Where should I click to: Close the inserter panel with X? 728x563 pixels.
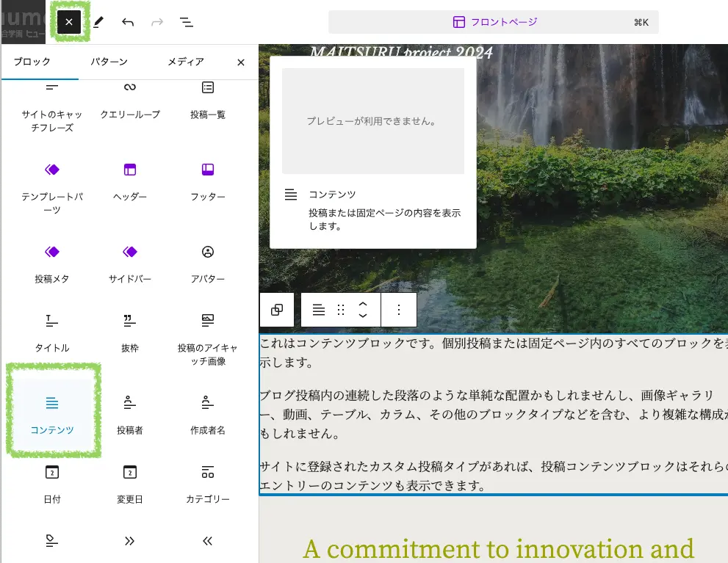point(240,62)
